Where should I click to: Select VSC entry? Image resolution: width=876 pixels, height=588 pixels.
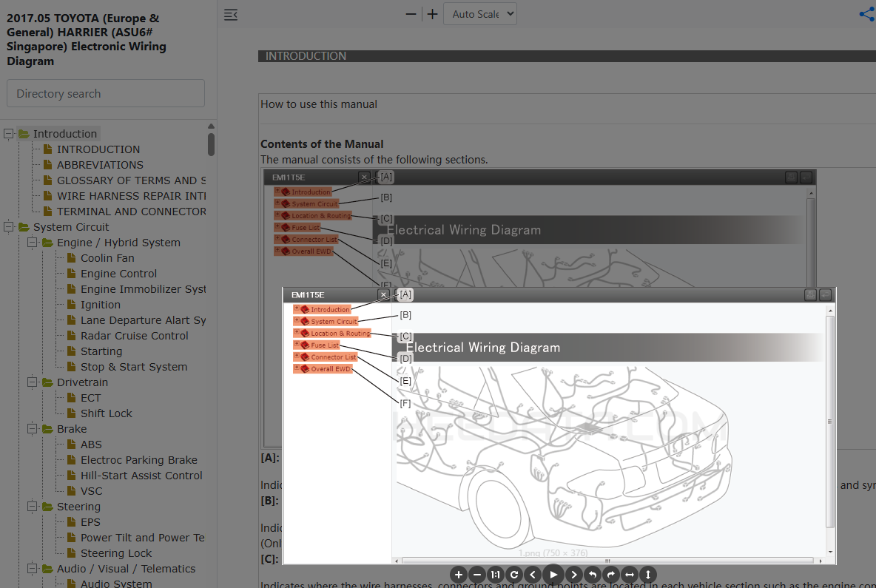click(x=91, y=491)
